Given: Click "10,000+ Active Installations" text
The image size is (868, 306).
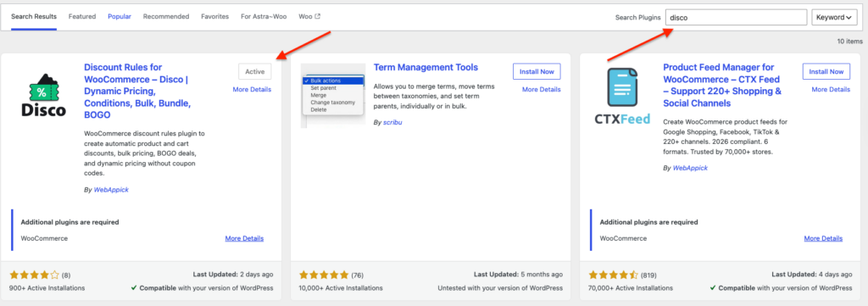Looking at the screenshot, I should 341,287.
